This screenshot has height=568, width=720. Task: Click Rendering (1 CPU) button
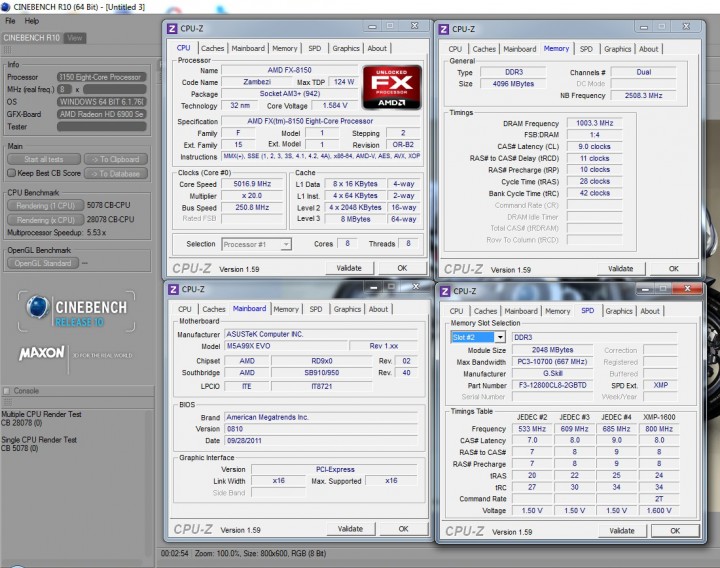click(x=45, y=205)
